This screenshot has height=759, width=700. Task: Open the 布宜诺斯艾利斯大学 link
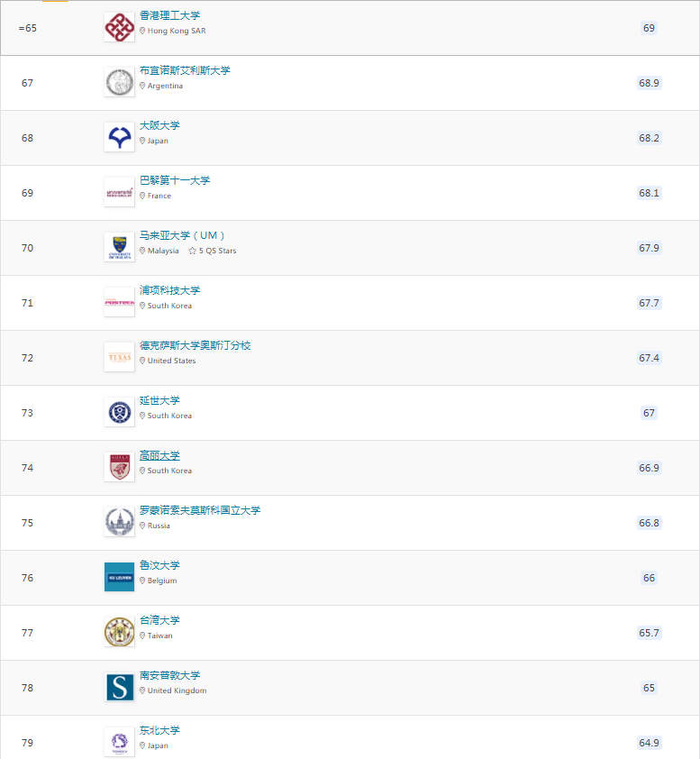185,70
